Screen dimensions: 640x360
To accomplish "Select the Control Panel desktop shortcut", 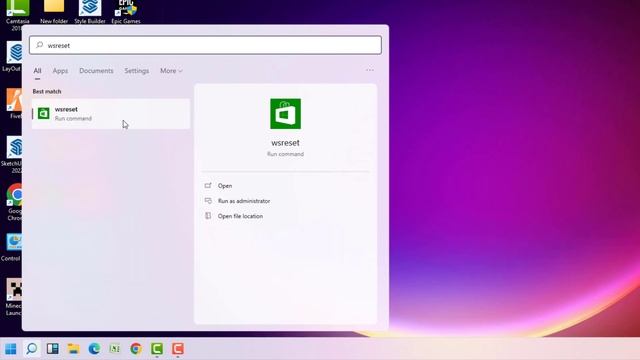I will [x=11, y=247].
